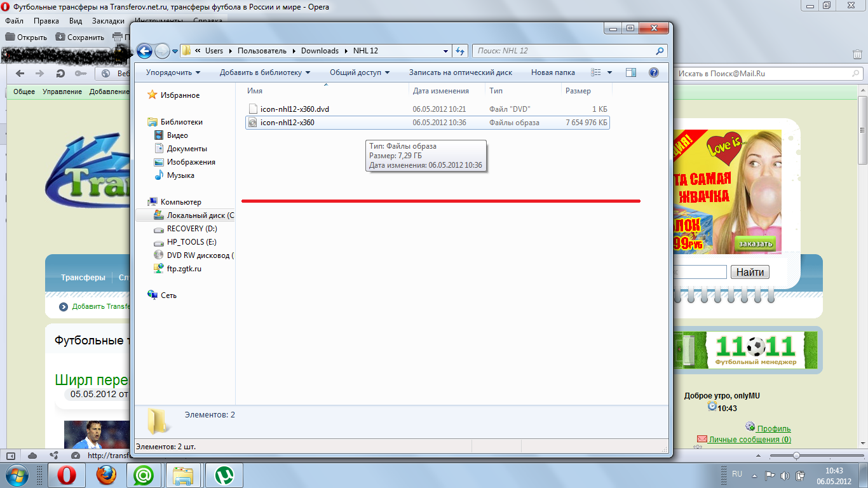This screenshot has width=868, height=488.
Task: Click Opera Link cloud icon
Action: [x=32, y=455]
